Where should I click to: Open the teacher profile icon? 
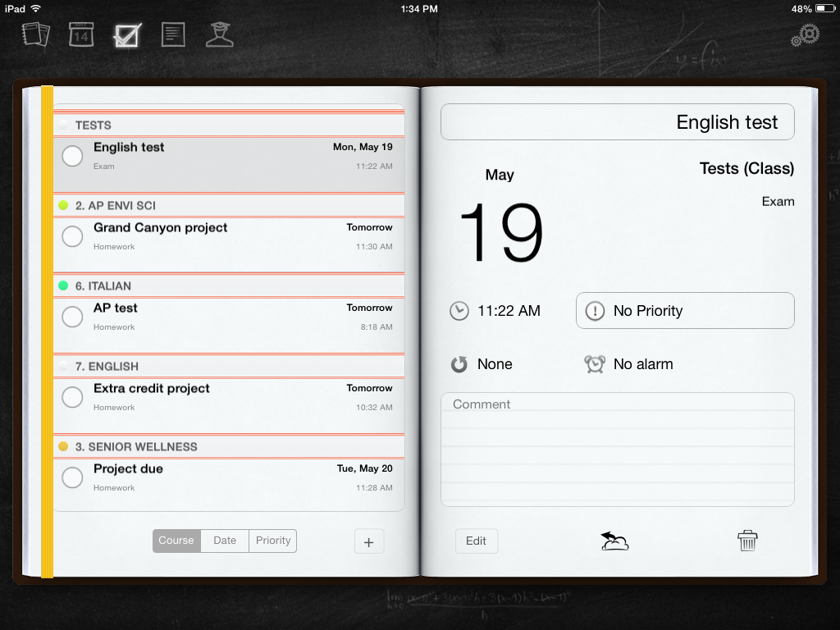coord(219,34)
